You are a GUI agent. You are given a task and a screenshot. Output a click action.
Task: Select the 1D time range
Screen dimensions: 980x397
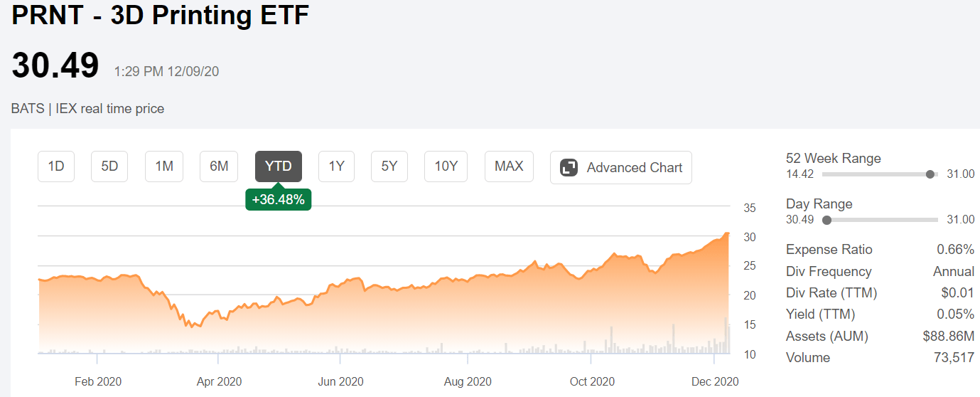(56, 166)
